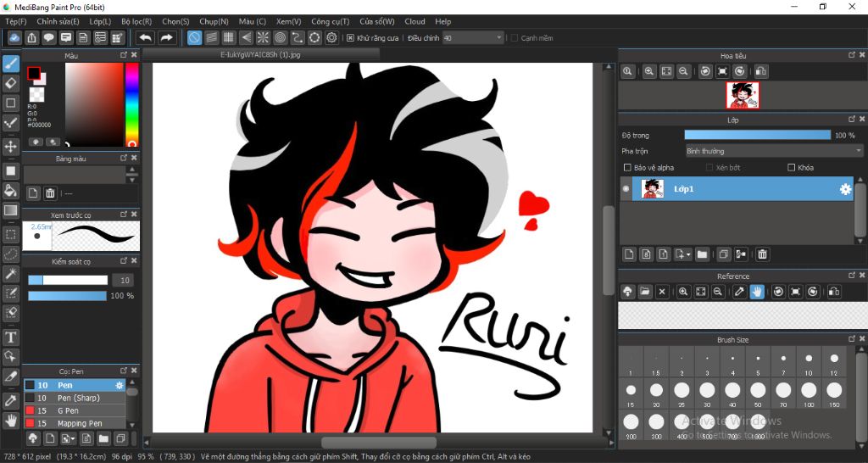Click the navigator thumbnail preview

(743, 95)
